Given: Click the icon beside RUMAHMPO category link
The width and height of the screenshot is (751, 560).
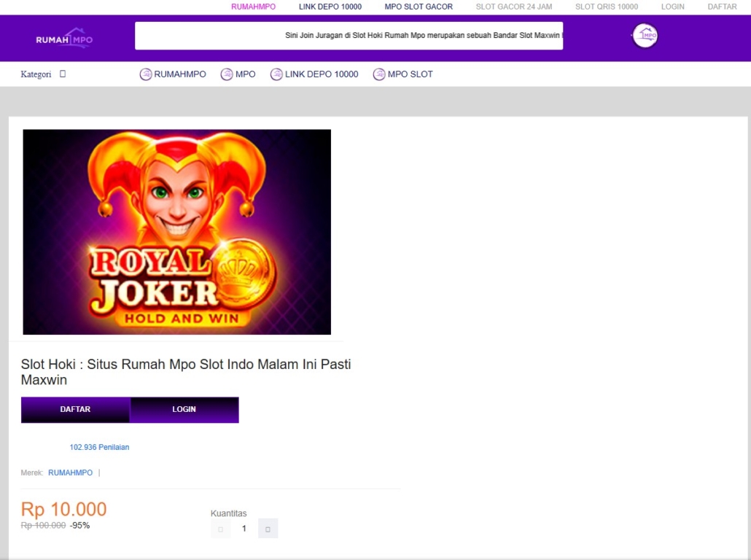Looking at the screenshot, I should point(145,74).
